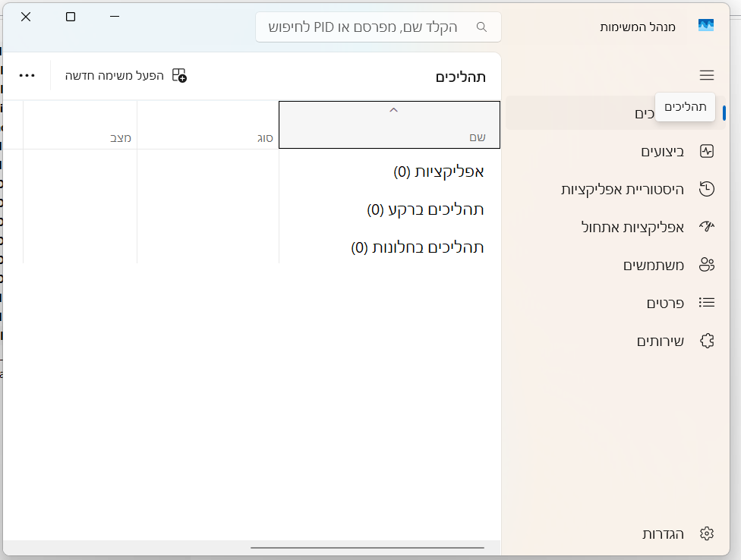Screen dimensions: 741x560
Task: Open the משתמשים (Users) icon
Action: 707,265
